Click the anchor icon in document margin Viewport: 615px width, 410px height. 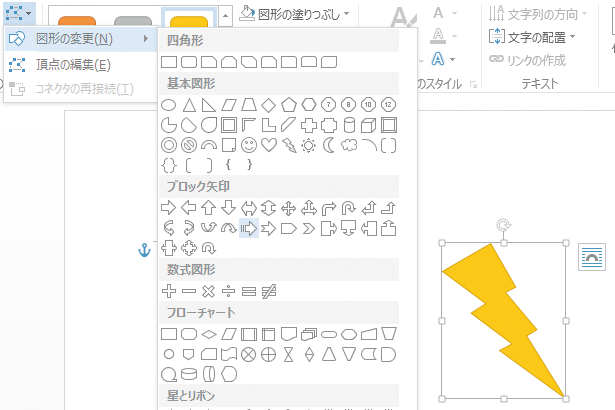[x=144, y=250]
